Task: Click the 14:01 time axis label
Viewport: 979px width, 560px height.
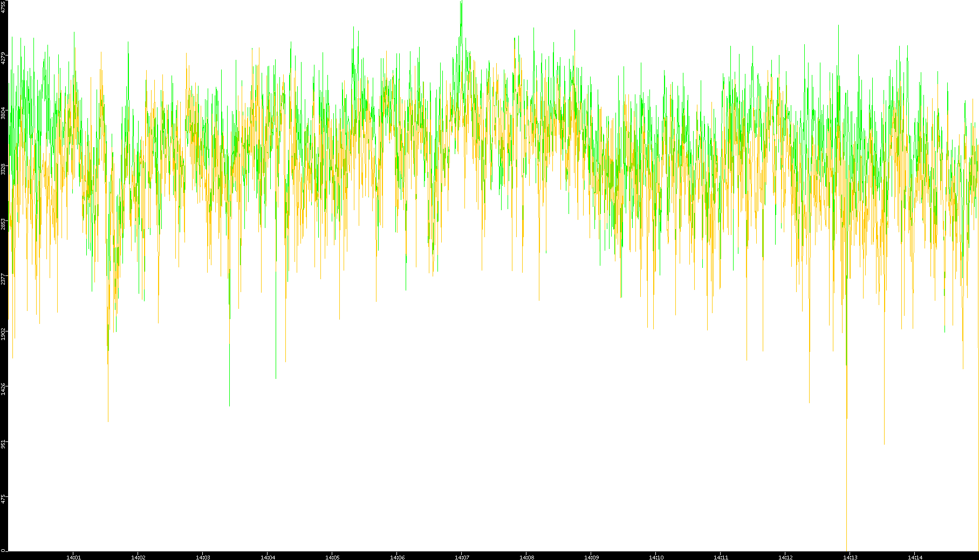Action: (73, 557)
